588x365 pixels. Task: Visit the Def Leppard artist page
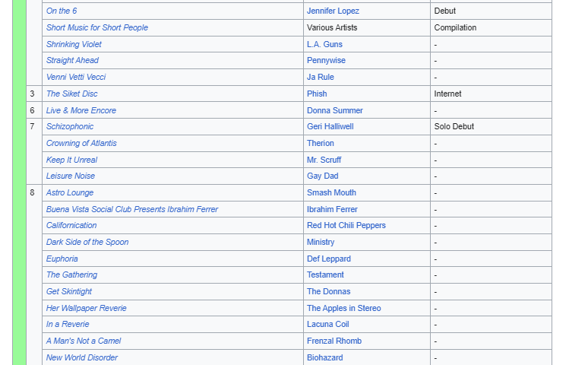pyautogui.click(x=328, y=259)
